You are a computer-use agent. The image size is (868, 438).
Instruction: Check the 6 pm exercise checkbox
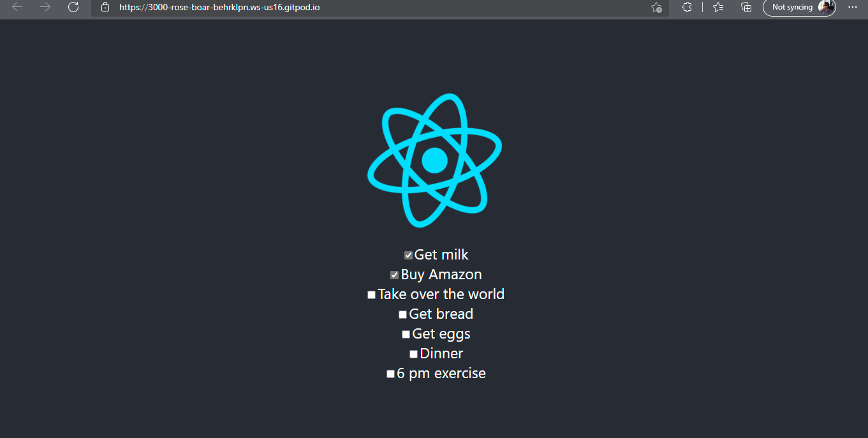(x=391, y=374)
